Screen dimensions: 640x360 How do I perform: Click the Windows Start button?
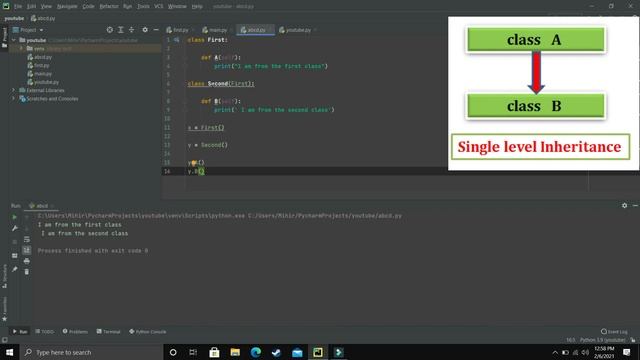(x=9, y=352)
